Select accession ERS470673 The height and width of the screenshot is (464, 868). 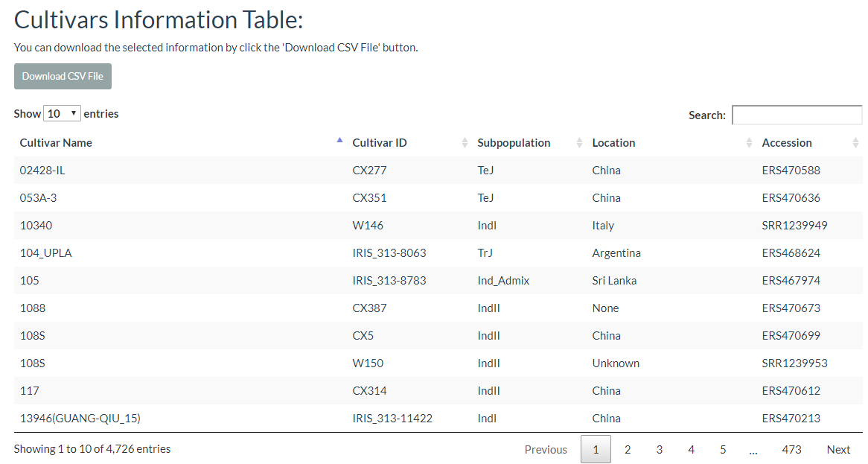(x=791, y=308)
